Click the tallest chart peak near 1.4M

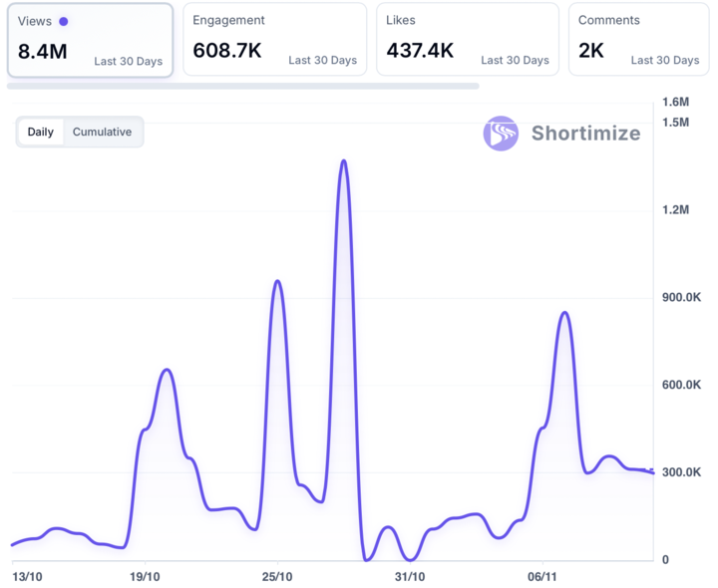tap(343, 161)
